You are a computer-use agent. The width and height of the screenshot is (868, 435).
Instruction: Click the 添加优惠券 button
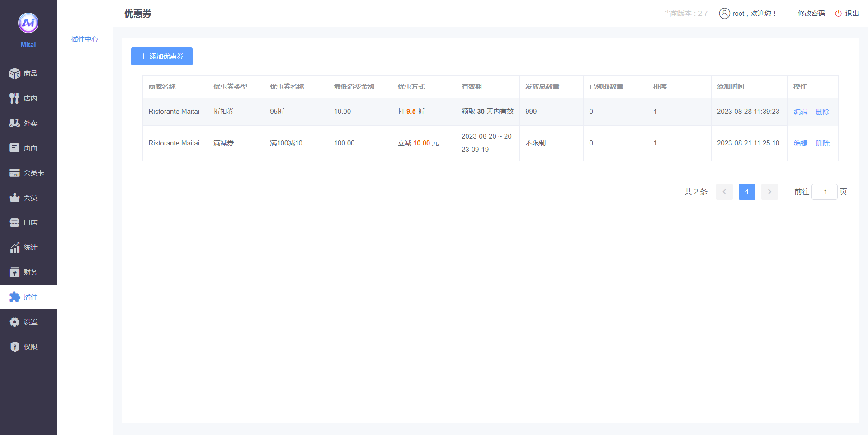point(162,56)
